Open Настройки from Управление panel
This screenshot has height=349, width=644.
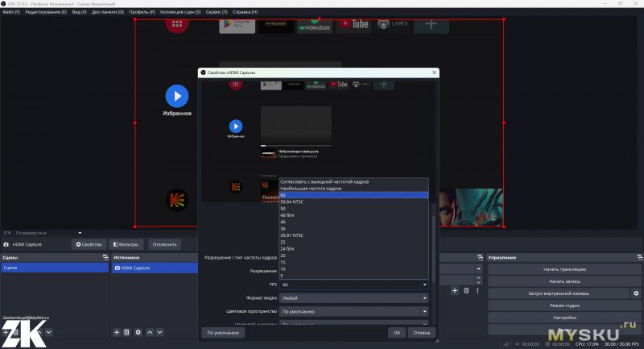[x=564, y=318]
